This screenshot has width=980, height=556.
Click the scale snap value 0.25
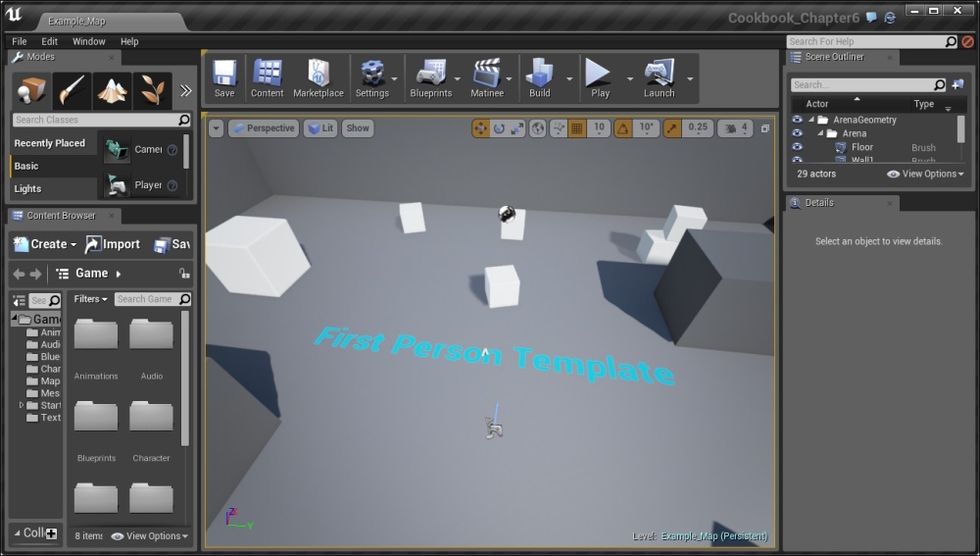coord(698,127)
